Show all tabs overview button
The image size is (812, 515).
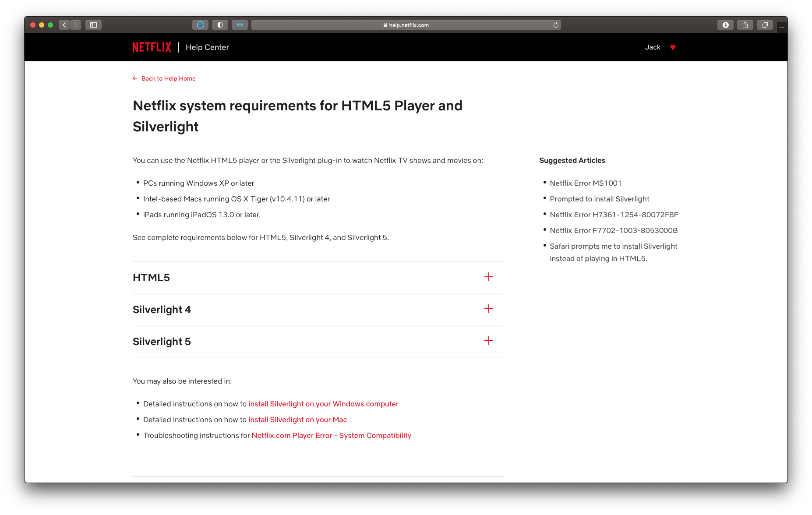(x=765, y=25)
